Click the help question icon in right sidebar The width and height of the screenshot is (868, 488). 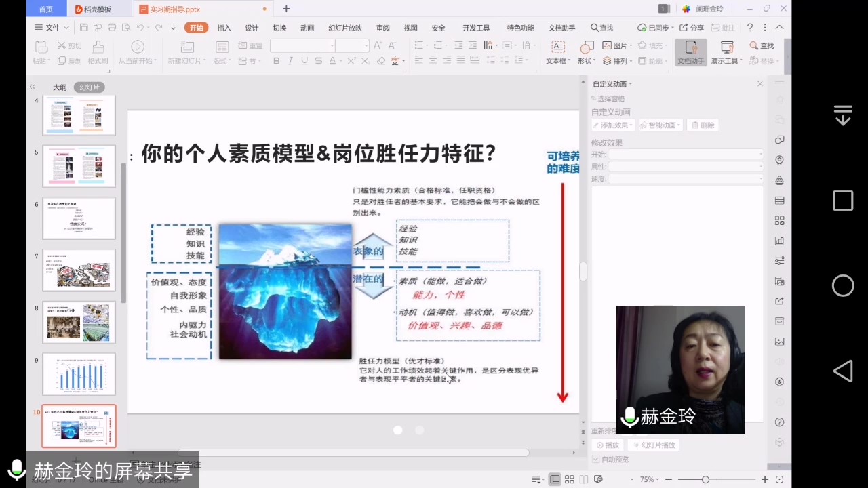(x=779, y=422)
